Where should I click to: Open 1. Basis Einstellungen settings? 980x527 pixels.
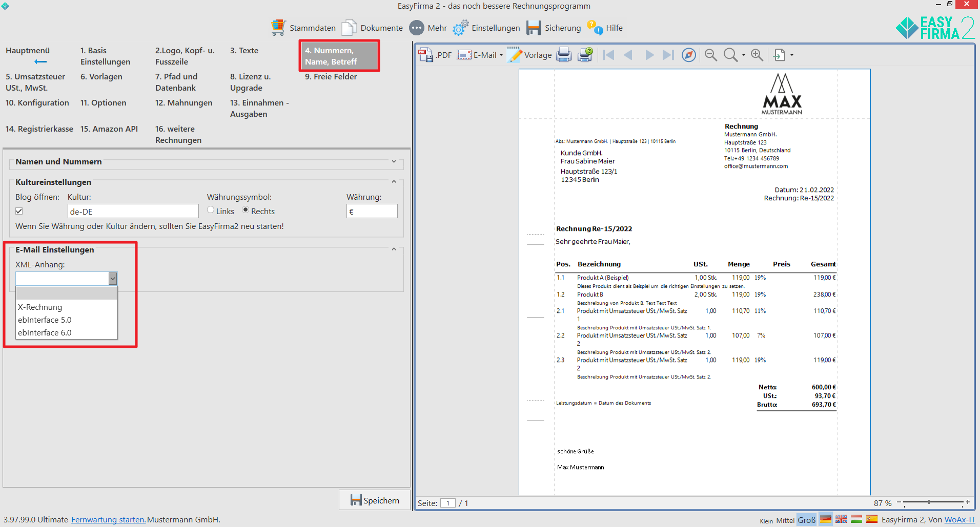tap(105, 56)
